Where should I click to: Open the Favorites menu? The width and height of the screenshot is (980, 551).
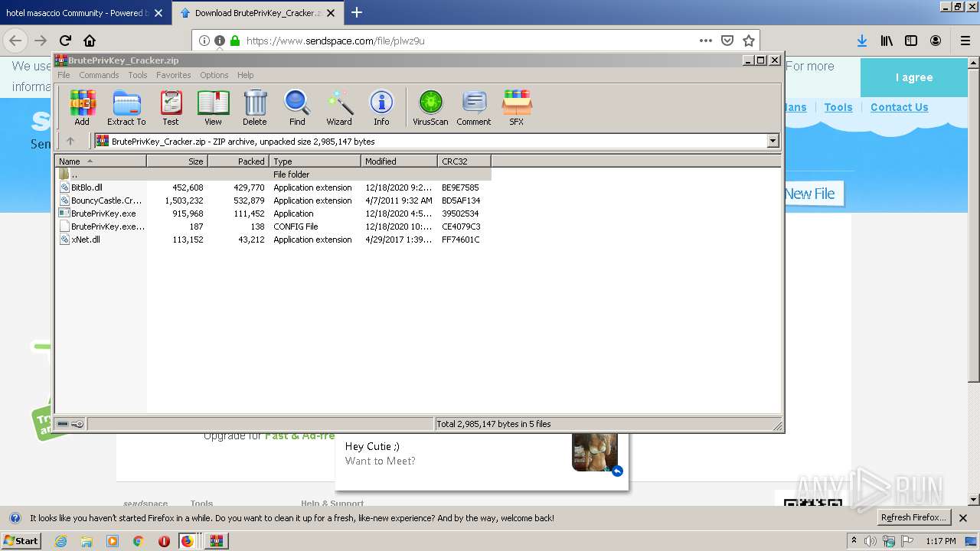174,75
